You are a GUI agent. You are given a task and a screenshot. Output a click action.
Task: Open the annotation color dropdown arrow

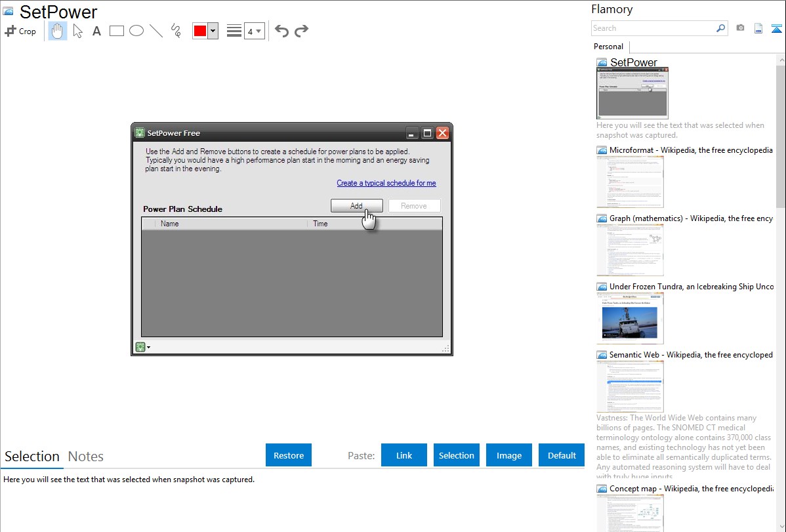(213, 31)
